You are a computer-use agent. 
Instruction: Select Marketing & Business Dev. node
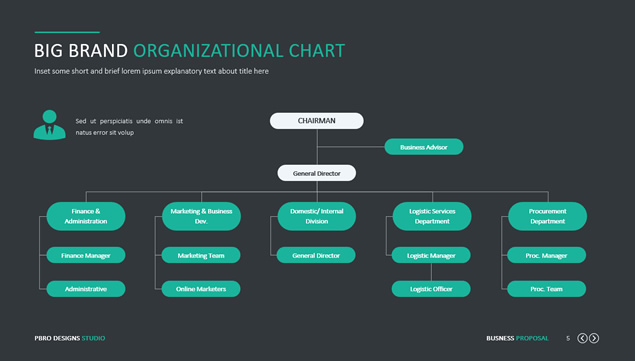[x=201, y=216]
